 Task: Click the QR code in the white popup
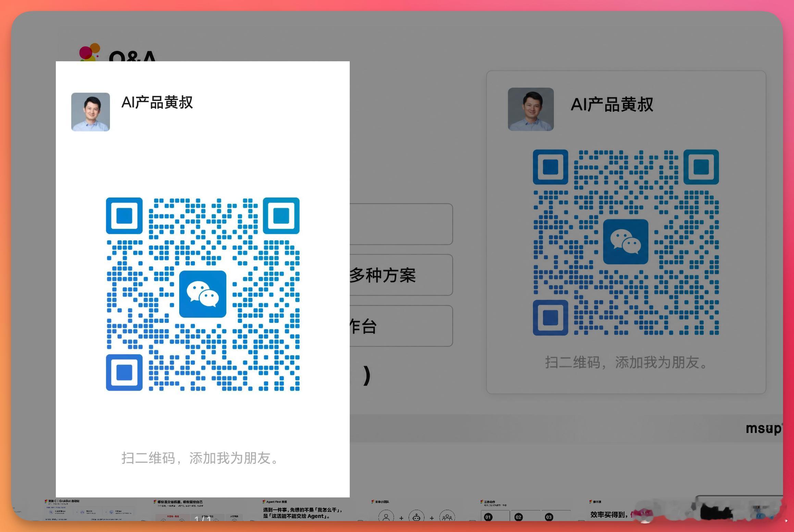click(203, 294)
